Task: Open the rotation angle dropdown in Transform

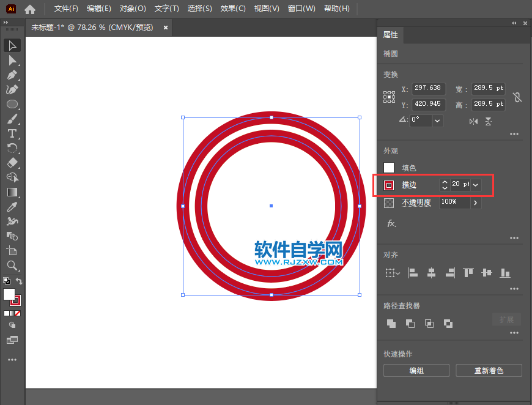Action: 437,121
